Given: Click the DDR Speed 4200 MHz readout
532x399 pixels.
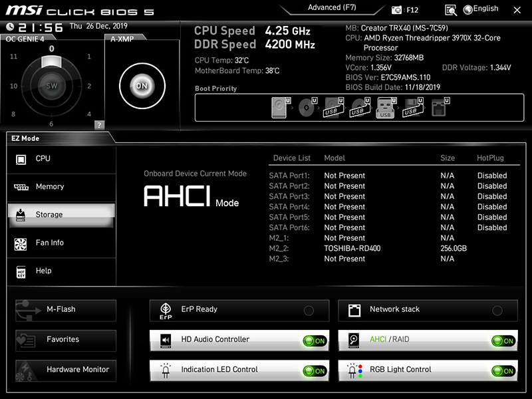Looking at the screenshot, I should click(x=255, y=45).
